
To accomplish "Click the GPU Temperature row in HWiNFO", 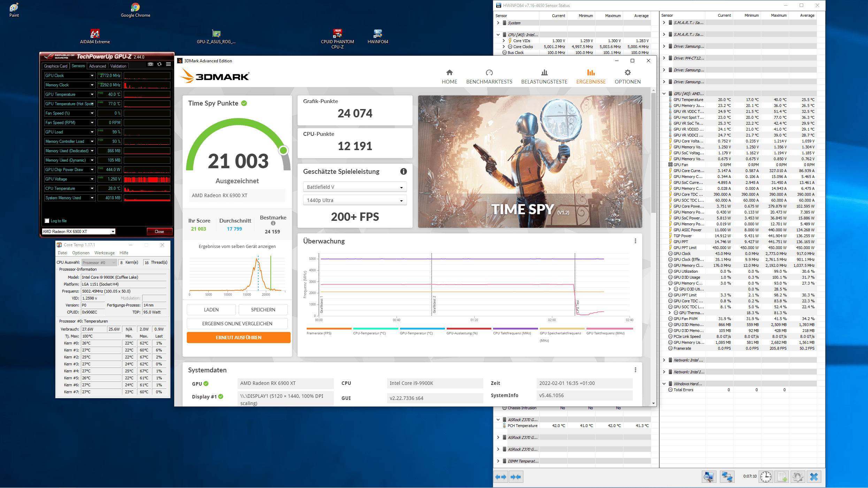I will (x=742, y=100).
